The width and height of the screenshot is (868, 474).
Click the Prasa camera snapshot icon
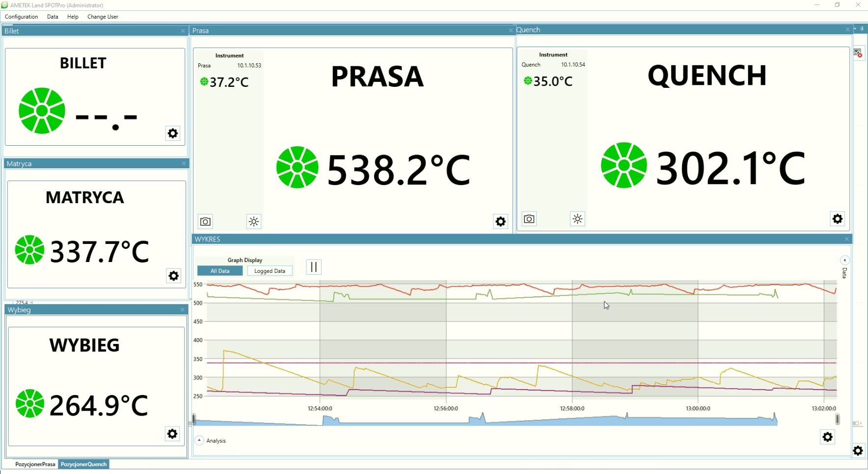click(x=205, y=222)
